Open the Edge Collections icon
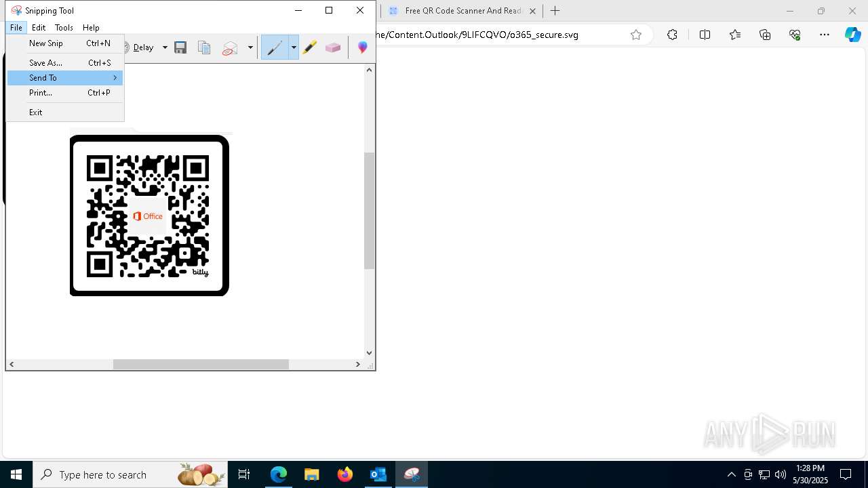The image size is (868, 488). click(765, 35)
